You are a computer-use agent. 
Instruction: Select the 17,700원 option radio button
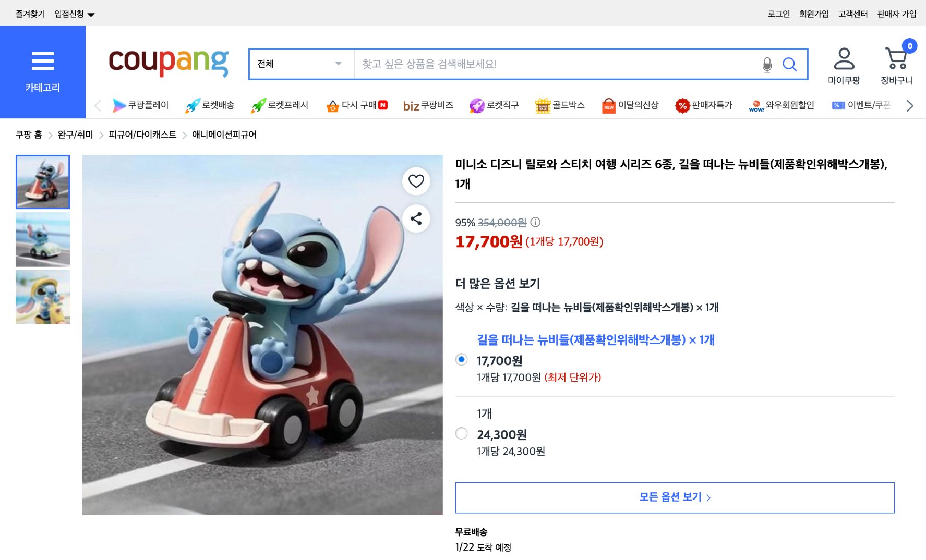(x=461, y=359)
